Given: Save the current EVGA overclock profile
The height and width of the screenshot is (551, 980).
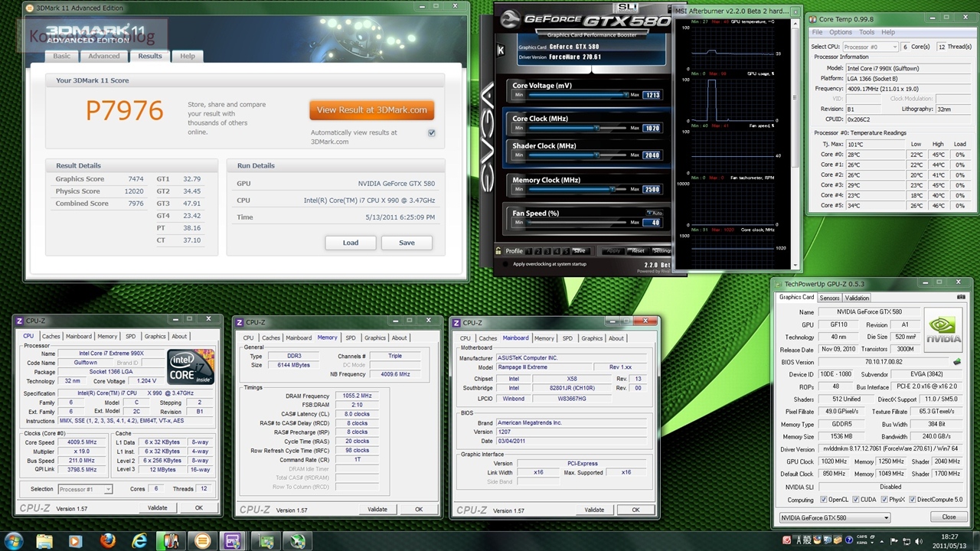Looking at the screenshot, I should pyautogui.click(x=580, y=251).
